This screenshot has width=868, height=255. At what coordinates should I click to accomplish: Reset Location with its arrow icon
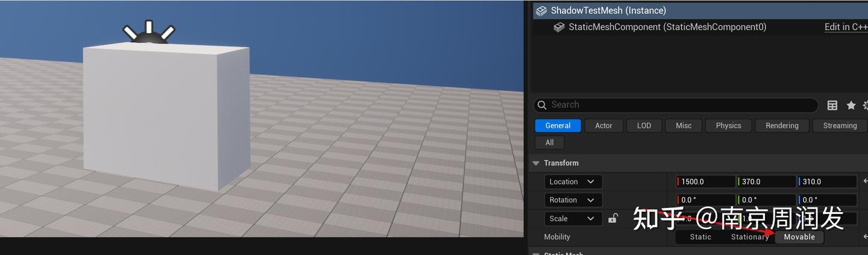[865, 181]
